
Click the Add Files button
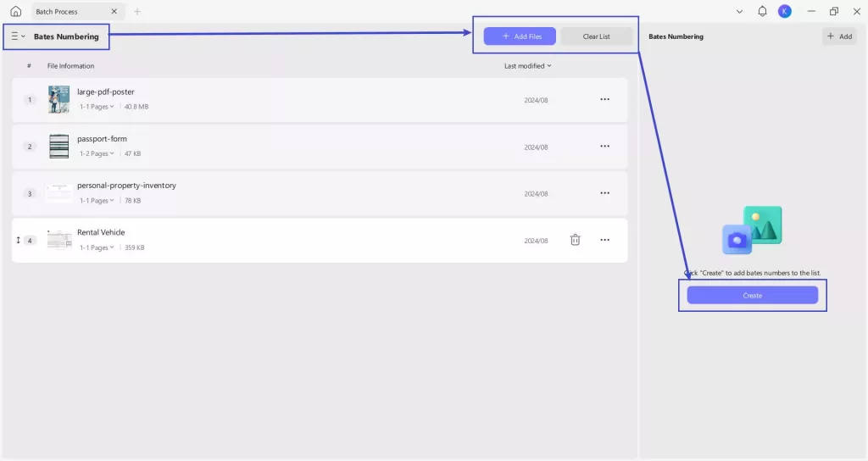pyautogui.click(x=520, y=36)
